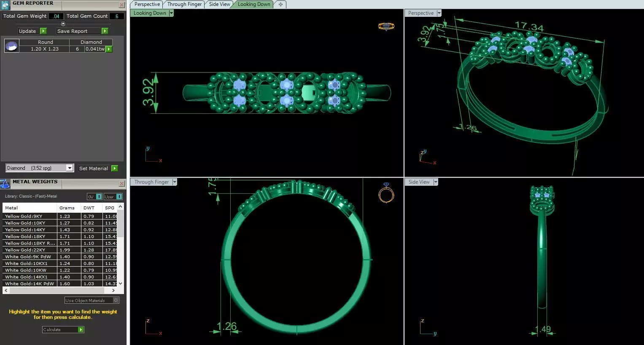Image resolution: width=644 pixels, height=345 pixels.
Task: Click the Metal column header
Action: click(x=30, y=208)
